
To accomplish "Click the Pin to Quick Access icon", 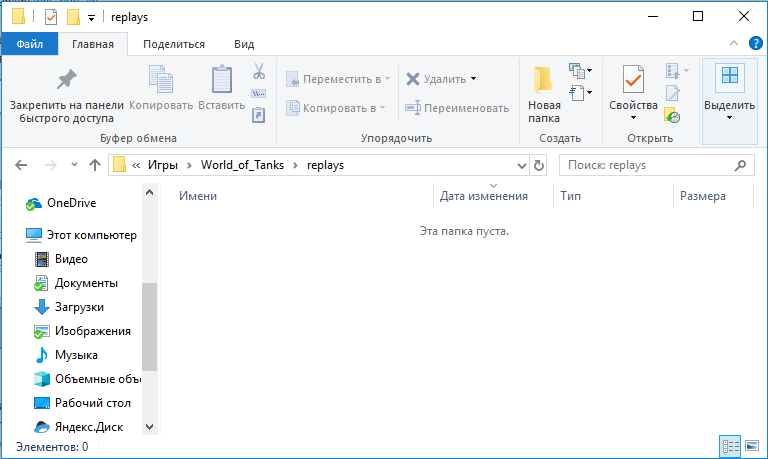I will 66,80.
